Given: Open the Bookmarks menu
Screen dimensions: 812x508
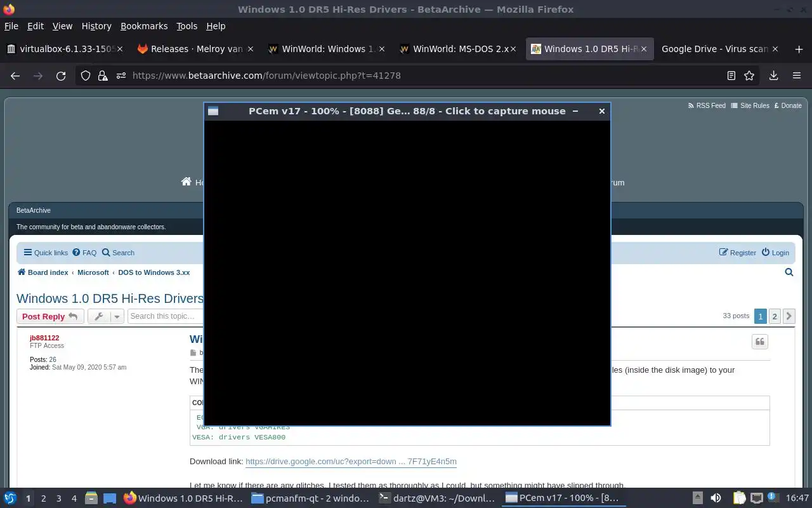Looking at the screenshot, I should tap(144, 26).
